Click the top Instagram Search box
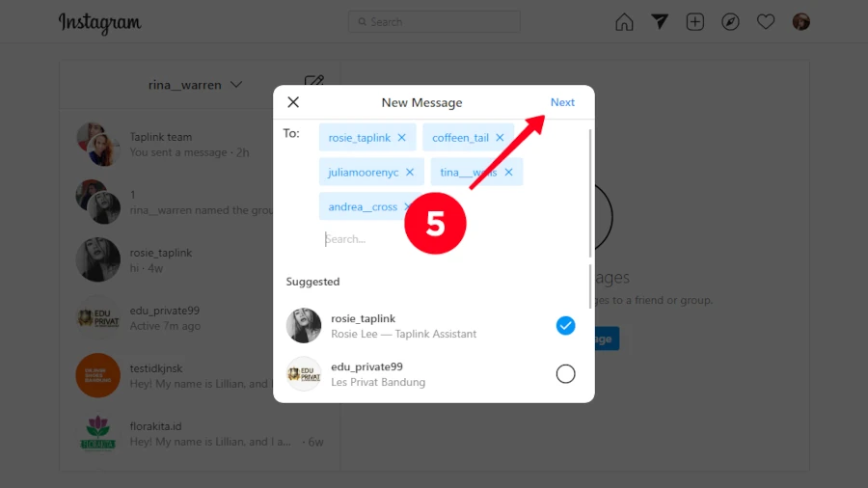The image size is (868, 488). click(x=434, y=22)
